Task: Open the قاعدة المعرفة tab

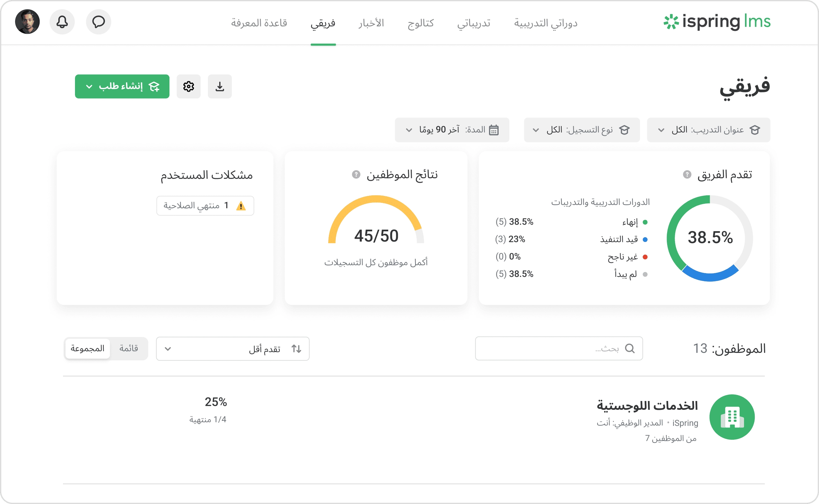Action: [259, 23]
